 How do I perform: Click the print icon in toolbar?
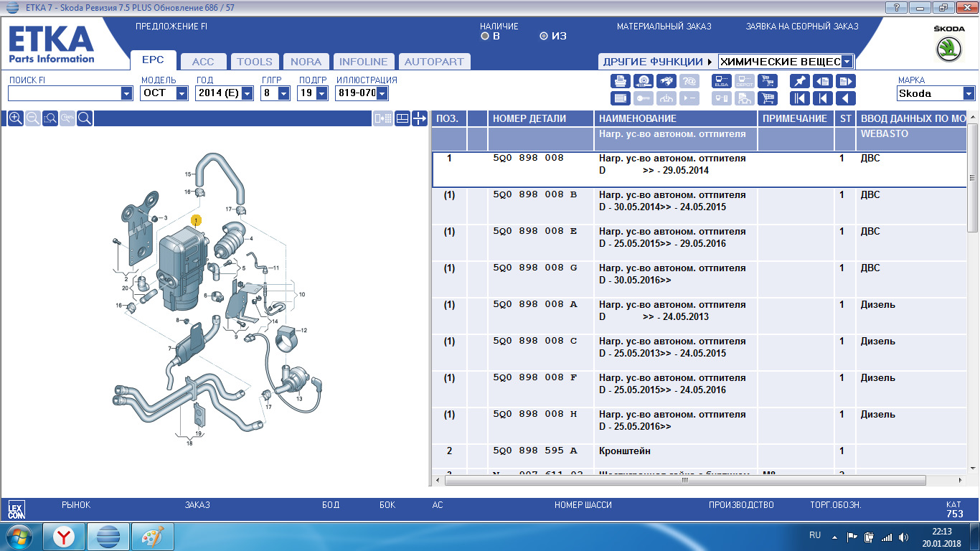click(x=621, y=81)
